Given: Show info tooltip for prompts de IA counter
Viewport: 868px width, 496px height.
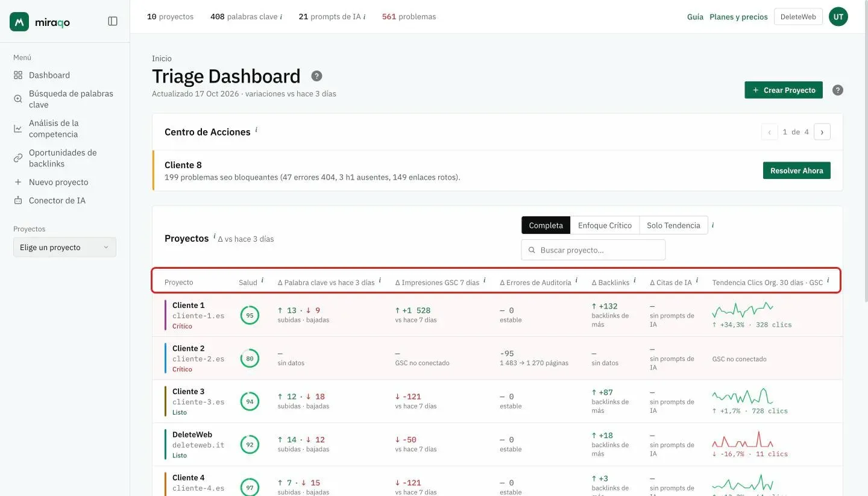Looking at the screenshot, I should click(364, 17).
